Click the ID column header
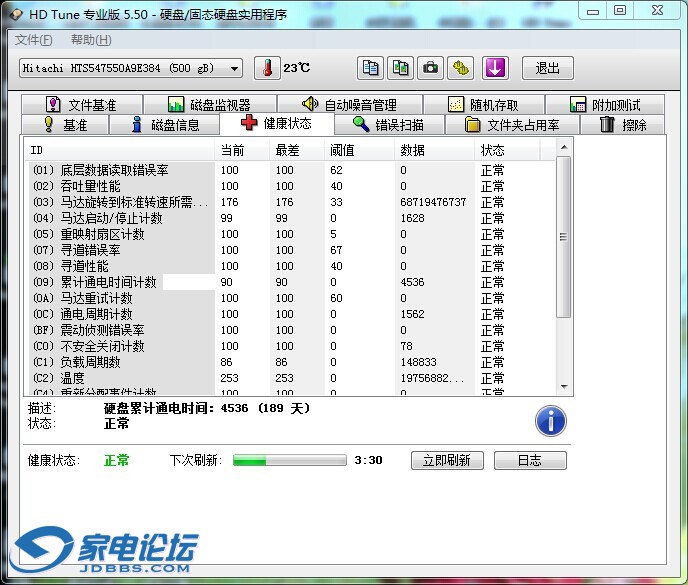Viewport: 688px width, 585px height. 119,151
